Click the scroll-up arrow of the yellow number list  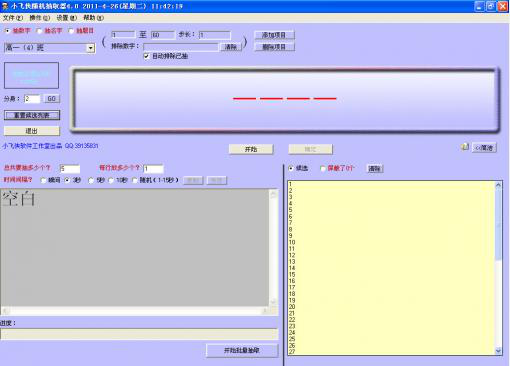click(498, 185)
